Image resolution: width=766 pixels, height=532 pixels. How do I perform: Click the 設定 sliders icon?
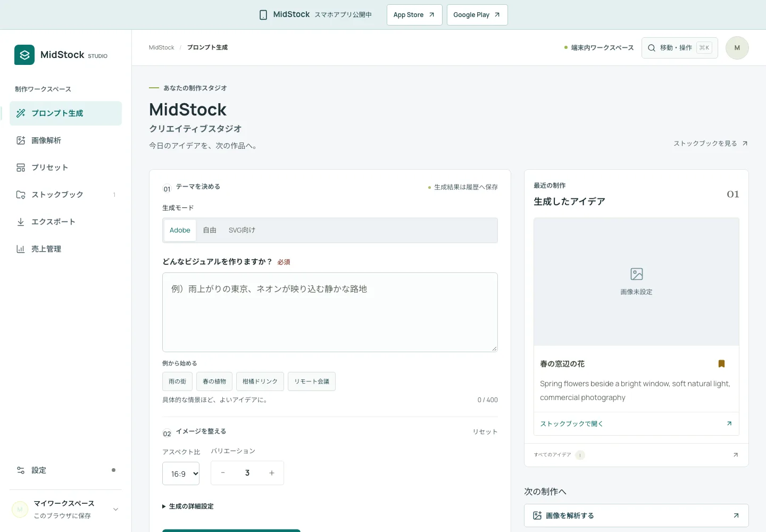pyautogui.click(x=21, y=470)
